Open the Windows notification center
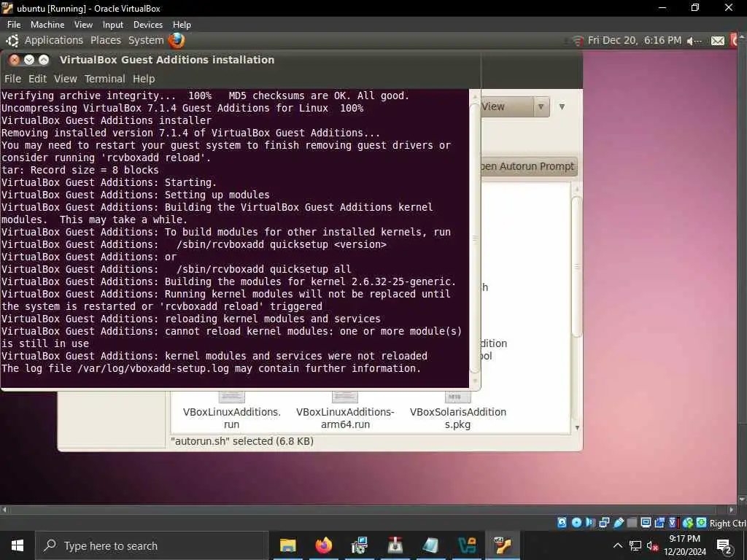The height and width of the screenshot is (560, 747). [x=724, y=545]
